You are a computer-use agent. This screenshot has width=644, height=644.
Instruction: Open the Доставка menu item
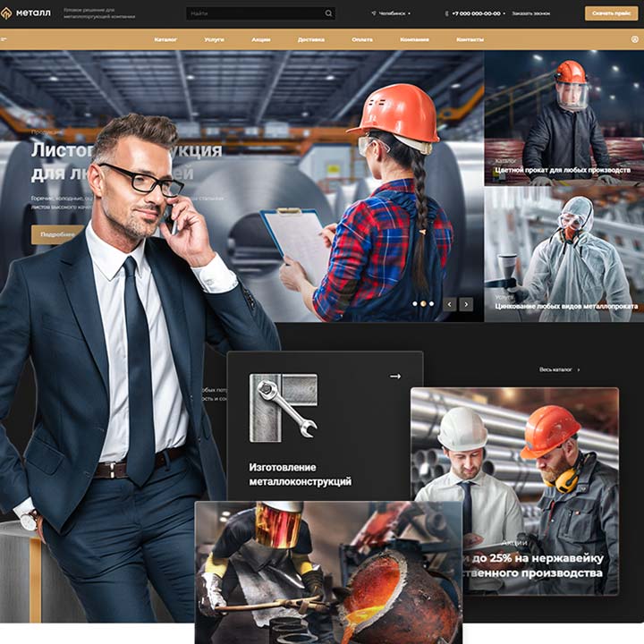coord(311,40)
